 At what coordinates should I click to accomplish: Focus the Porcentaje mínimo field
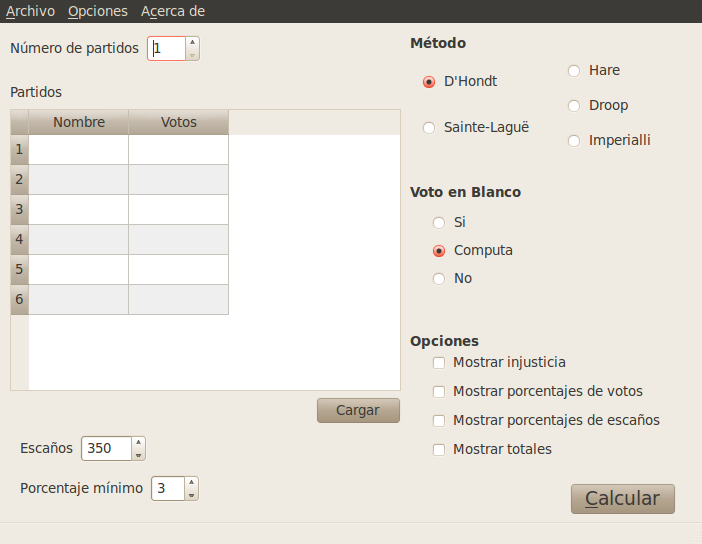(168, 488)
